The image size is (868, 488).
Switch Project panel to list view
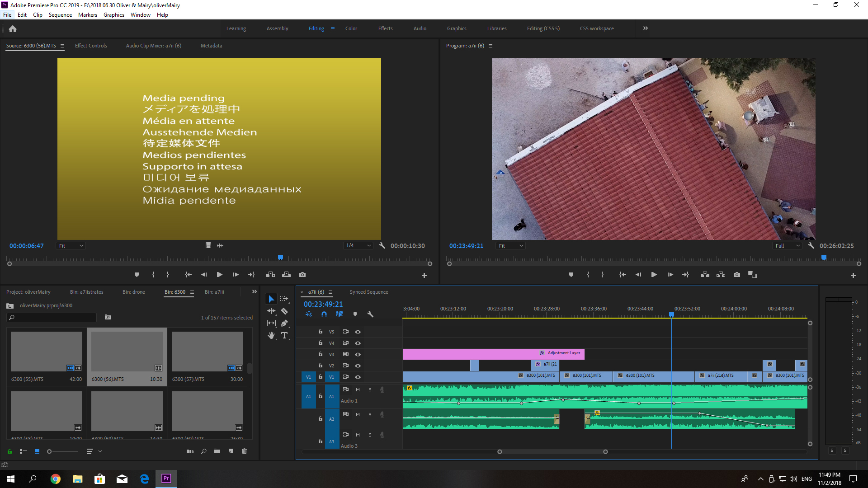[24, 451]
